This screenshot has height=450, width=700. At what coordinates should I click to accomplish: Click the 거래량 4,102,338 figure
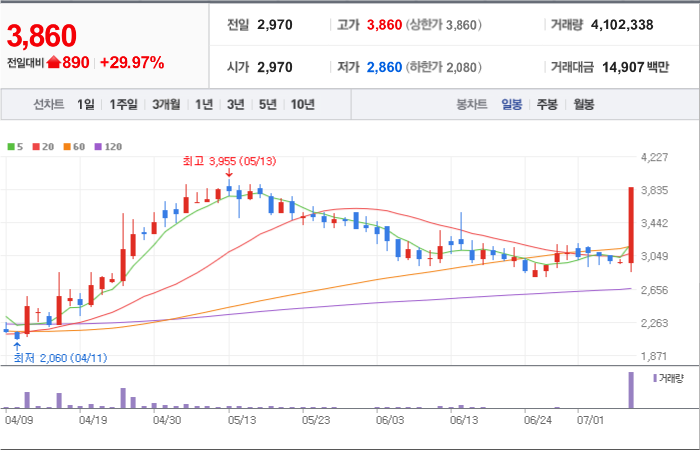coord(622,25)
